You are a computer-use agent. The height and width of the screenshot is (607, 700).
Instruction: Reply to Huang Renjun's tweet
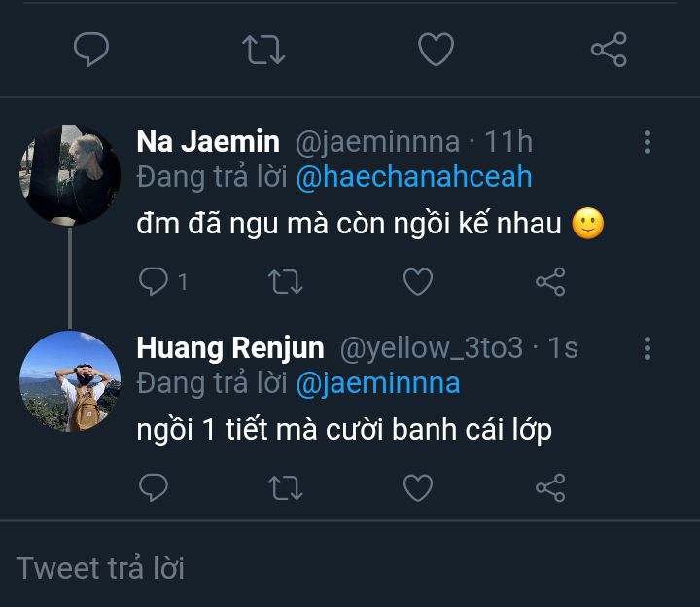click(154, 487)
